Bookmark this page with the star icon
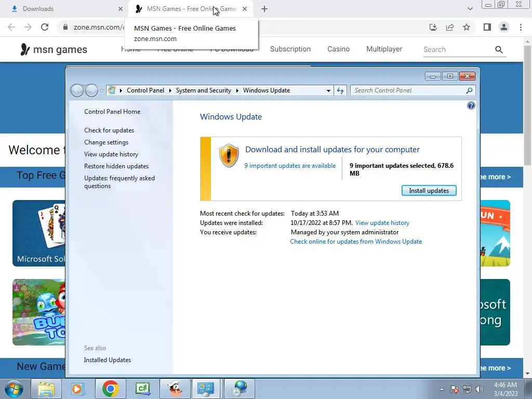Viewport: 532px width, 399px height. [467, 27]
